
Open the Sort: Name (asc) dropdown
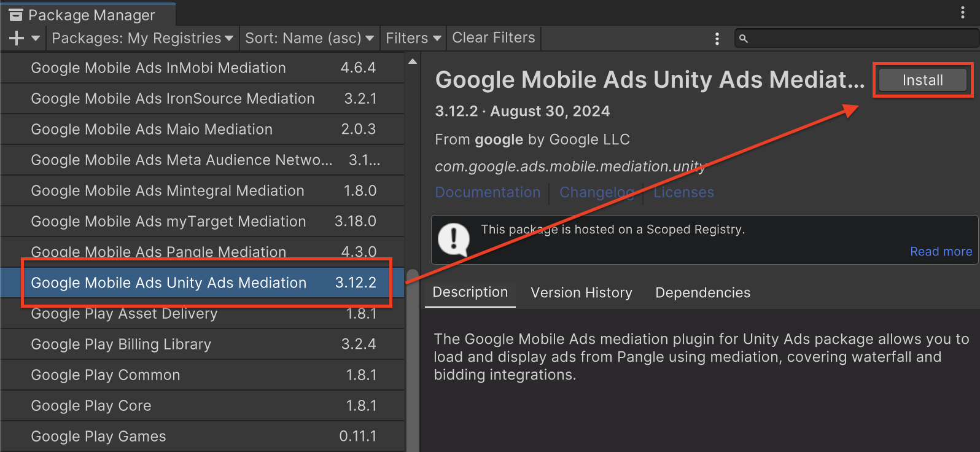point(309,38)
